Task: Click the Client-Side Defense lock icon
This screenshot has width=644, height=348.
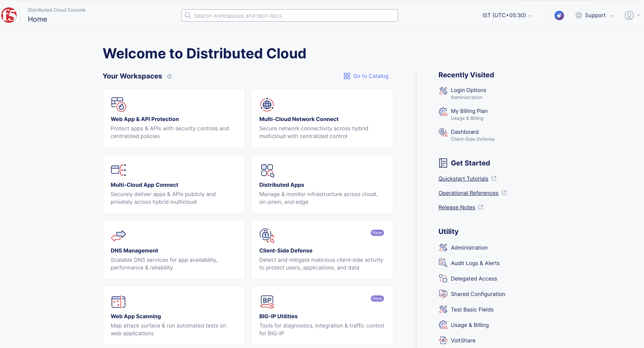Action: 267,236
